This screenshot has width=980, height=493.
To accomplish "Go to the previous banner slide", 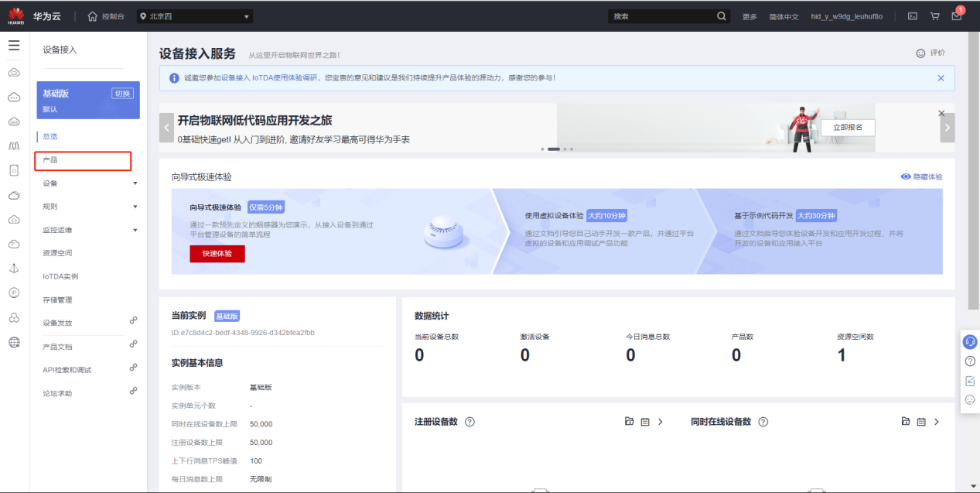I will [x=166, y=128].
